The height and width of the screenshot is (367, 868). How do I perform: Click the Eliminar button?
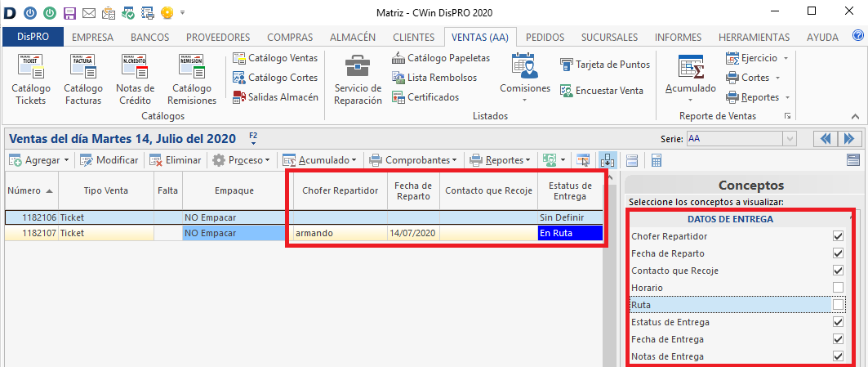point(176,160)
